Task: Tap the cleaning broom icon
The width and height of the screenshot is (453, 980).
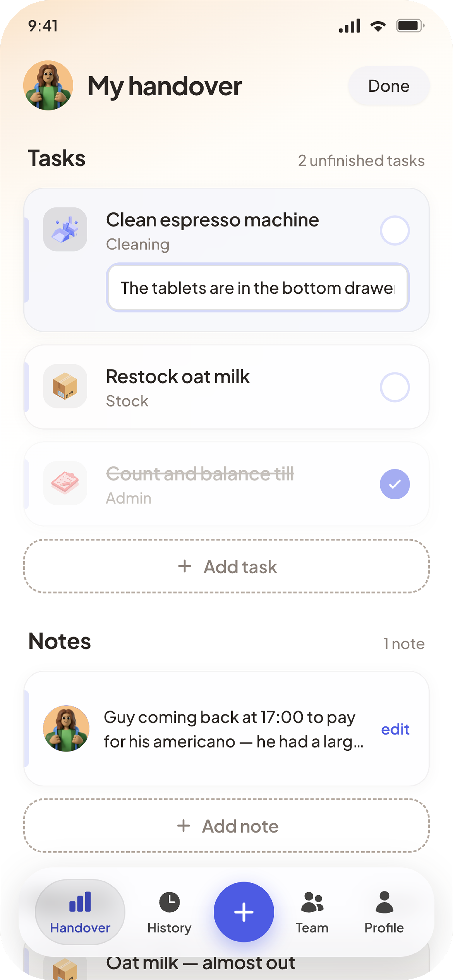Action: coord(65,229)
